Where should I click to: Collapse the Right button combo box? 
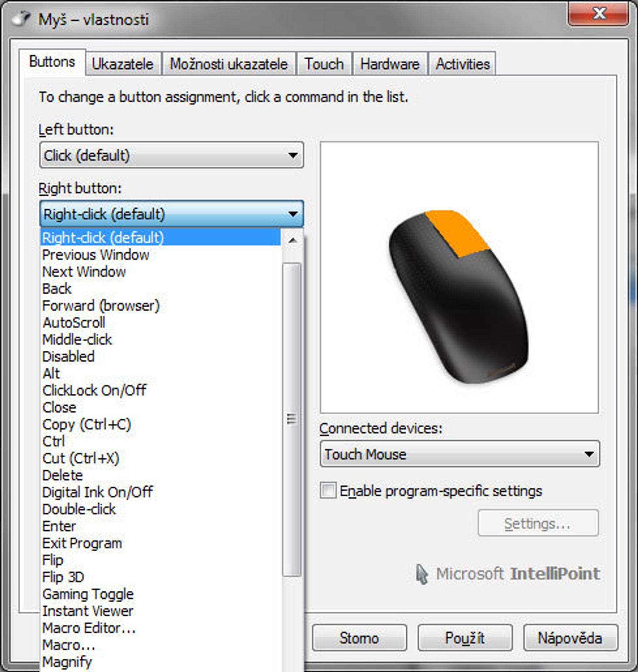click(x=171, y=214)
